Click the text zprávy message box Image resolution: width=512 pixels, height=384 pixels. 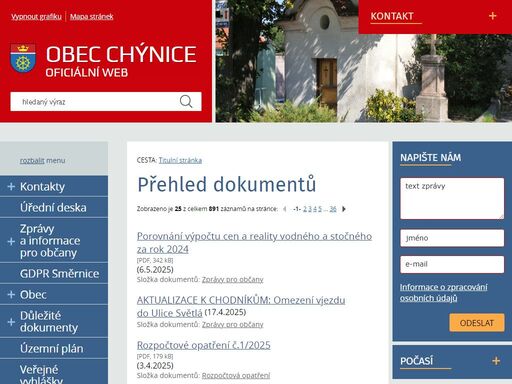click(x=452, y=198)
